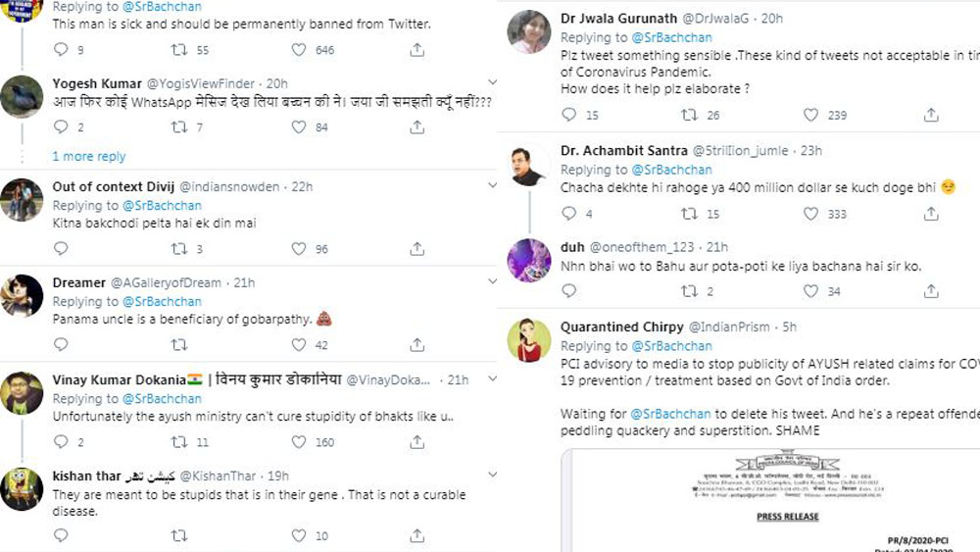Like Yogesh Kumar's tweet
Screen dimensions: 980x552
click(x=299, y=127)
